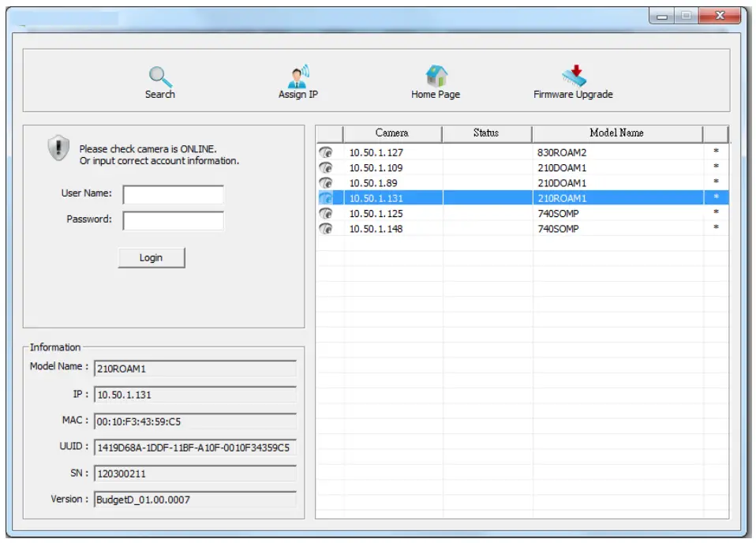The image size is (756, 543).
Task: Click the Firmware Upgrade icon
Action: click(574, 75)
